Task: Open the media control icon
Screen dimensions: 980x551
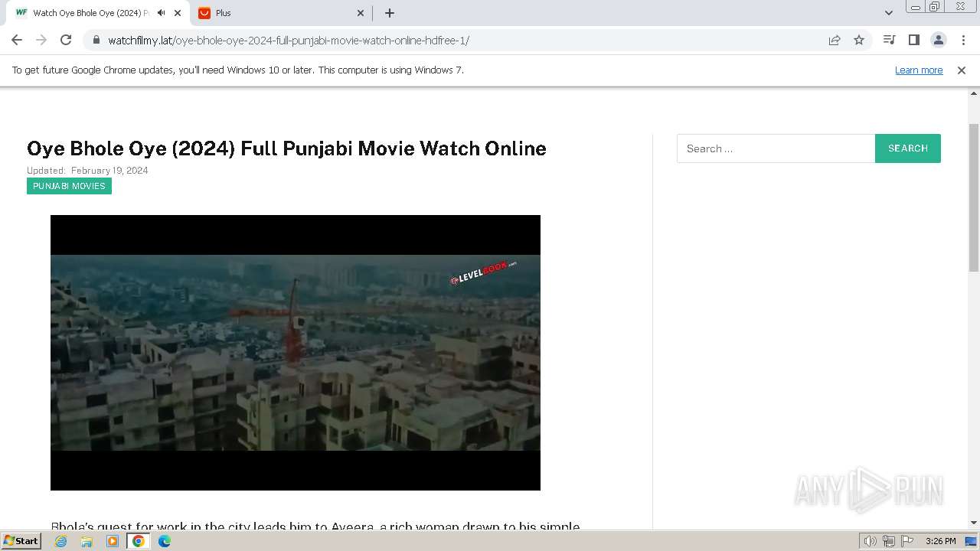Action: [x=889, y=40]
